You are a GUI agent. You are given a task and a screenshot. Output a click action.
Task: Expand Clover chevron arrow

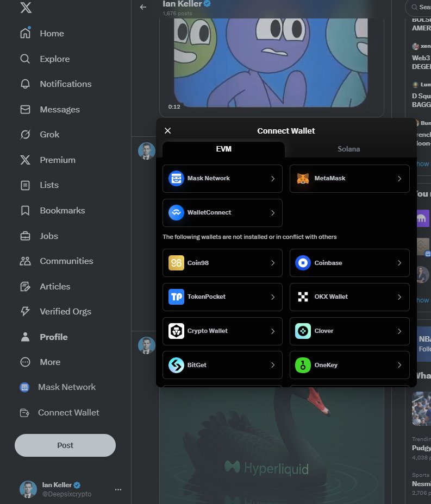point(399,331)
